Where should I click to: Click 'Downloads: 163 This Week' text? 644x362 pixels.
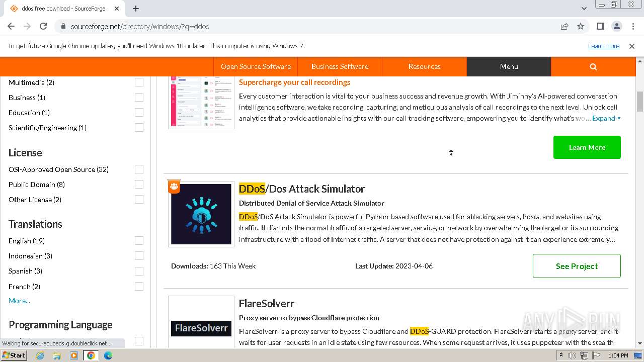tap(213, 266)
